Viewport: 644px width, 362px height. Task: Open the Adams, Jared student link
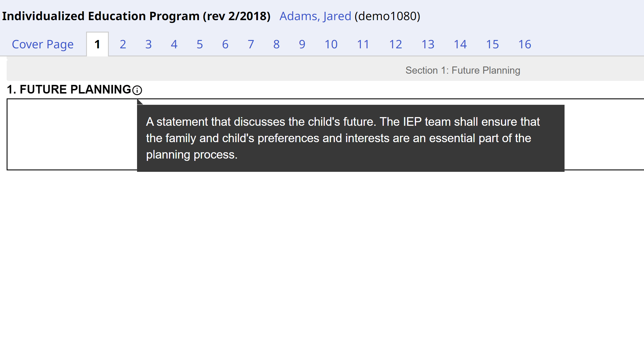tap(315, 16)
